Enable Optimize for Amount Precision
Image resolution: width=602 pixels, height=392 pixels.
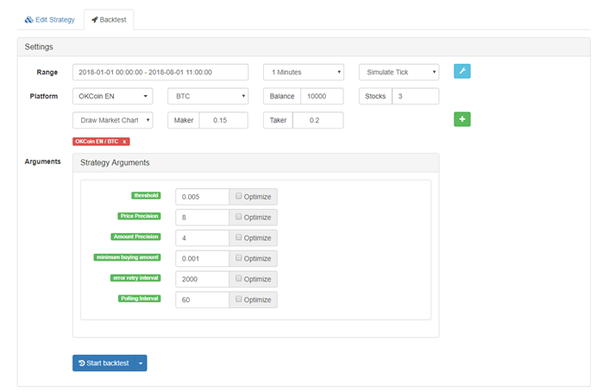(x=238, y=237)
